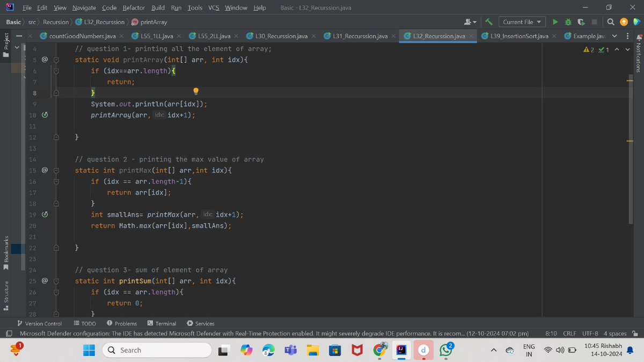644x362 pixels.
Task: Click the Windows taskbar Search box
Action: click(x=157, y=350)
